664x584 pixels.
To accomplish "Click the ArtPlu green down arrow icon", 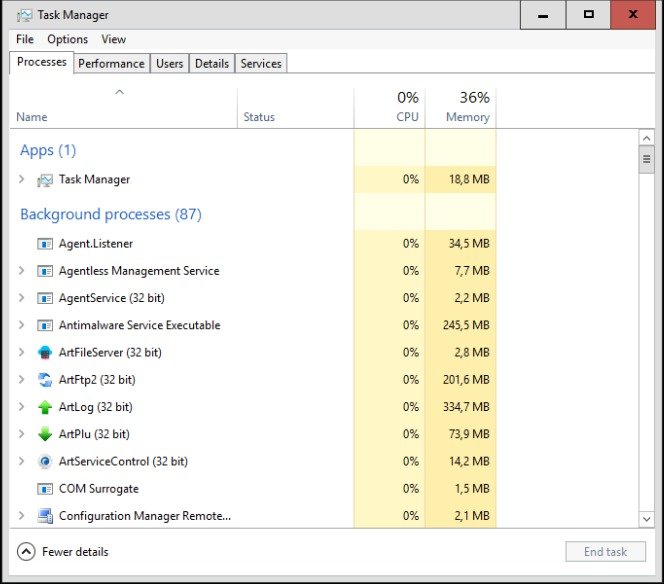I will [x=45, y=434].
